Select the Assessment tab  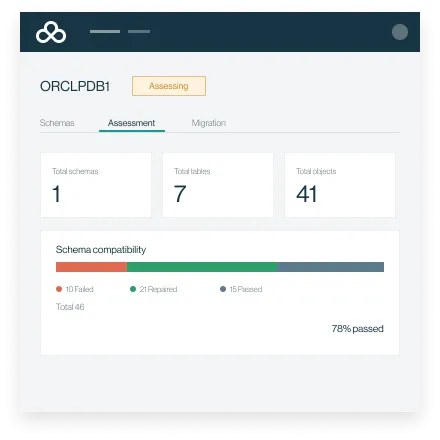pos(132,123)
